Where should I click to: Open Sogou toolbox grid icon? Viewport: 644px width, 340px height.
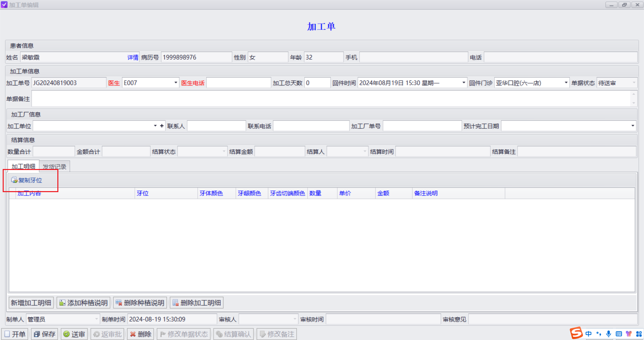coord(639,334)
